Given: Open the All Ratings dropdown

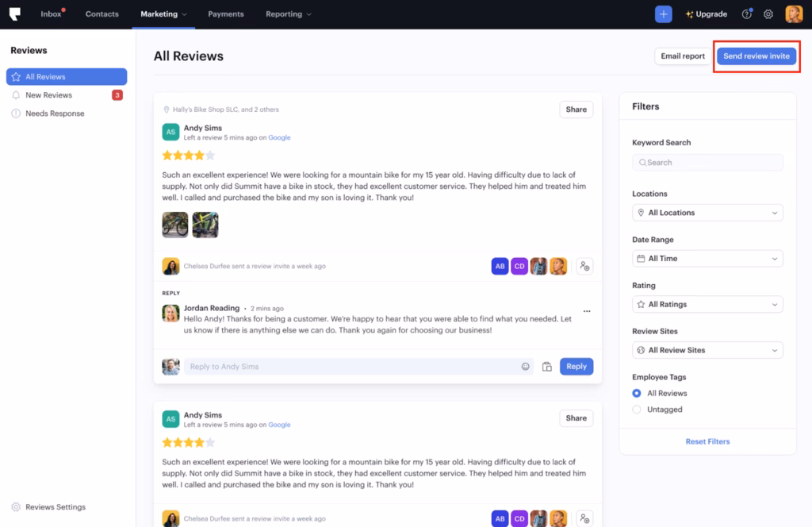Looking at the screenshot, I should click(707, 304).
